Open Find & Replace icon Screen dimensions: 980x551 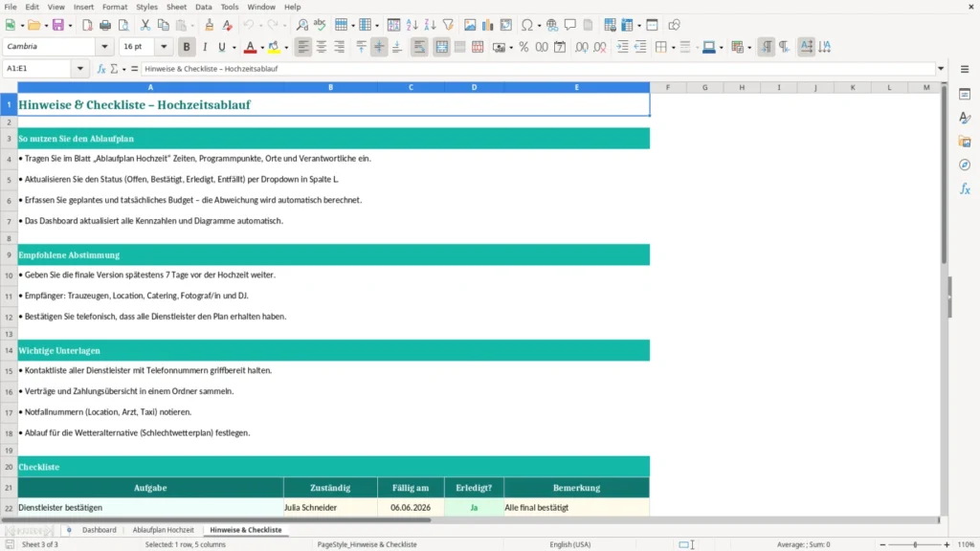pos(301,25)
